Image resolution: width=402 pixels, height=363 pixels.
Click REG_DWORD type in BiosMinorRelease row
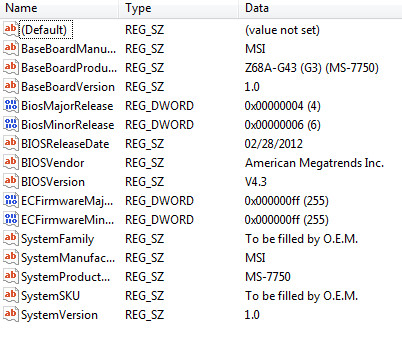159,125
